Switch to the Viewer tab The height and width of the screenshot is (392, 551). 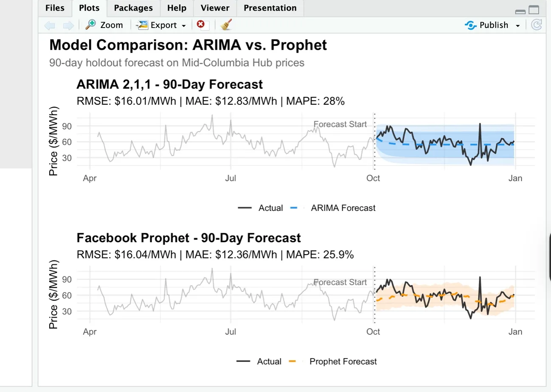215,8
